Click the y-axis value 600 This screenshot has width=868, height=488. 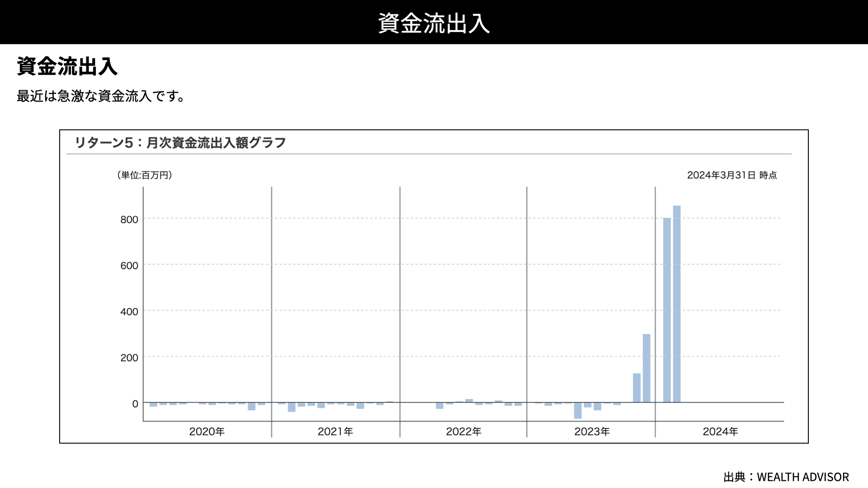click(x=129, y=266)
